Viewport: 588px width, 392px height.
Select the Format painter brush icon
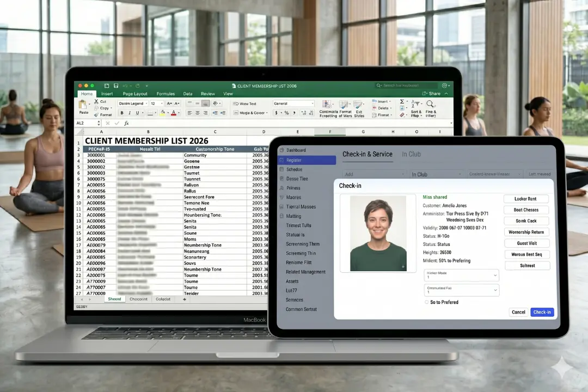(x=96, y=115)
